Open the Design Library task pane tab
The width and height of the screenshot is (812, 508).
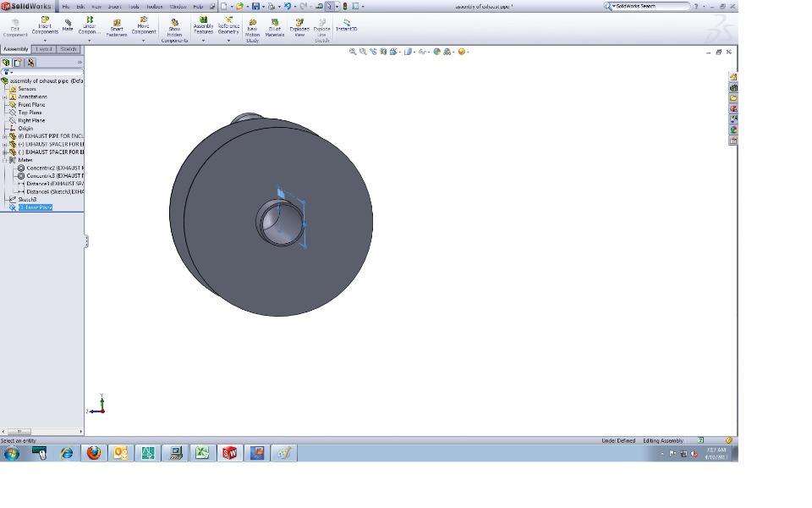[x=733, y=87]
